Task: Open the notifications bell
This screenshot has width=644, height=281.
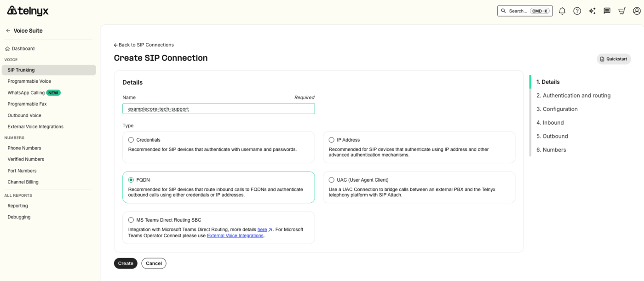Action: (562, 11)
